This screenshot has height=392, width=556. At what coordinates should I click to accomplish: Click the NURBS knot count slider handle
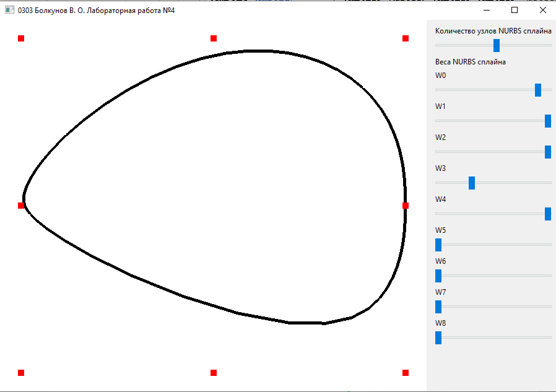[497, 45]
